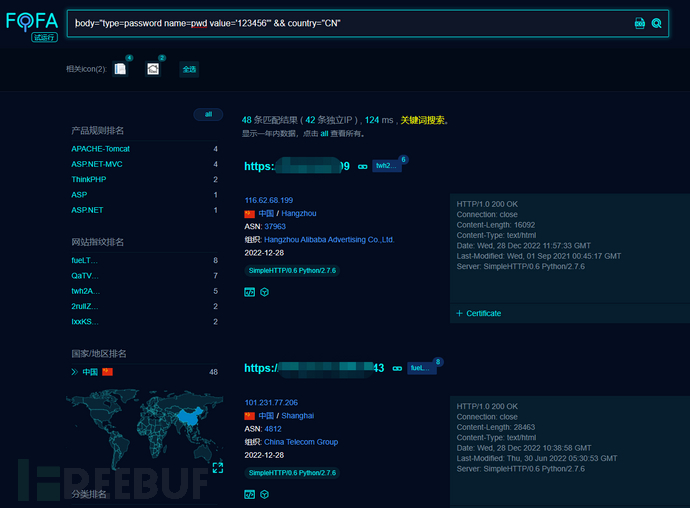
Task: Click the icon left of the search magnifier
Action: [x=639, y=23]
